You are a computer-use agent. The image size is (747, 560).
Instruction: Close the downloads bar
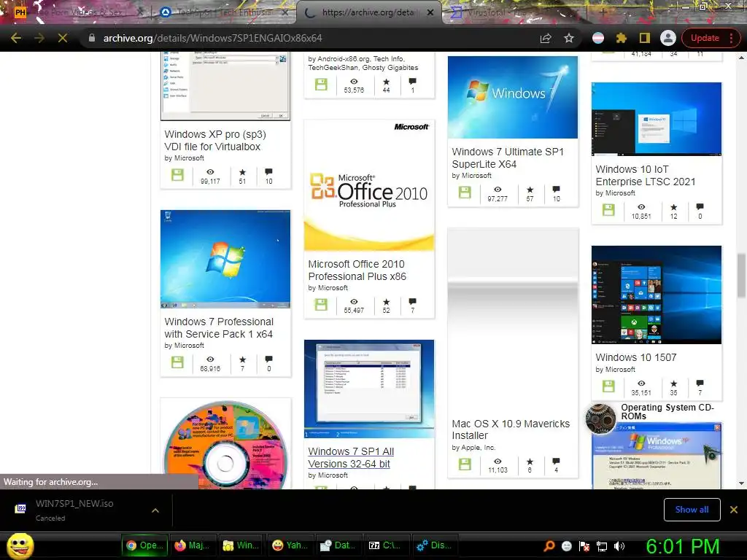click(x=734, y=510)
